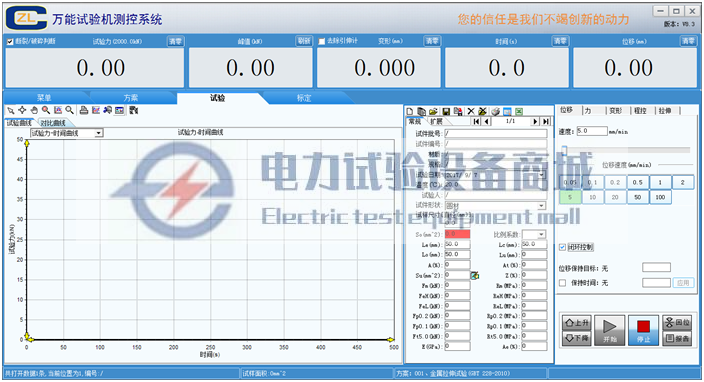Click the 上升 crosshead up button

click(576, 323)
